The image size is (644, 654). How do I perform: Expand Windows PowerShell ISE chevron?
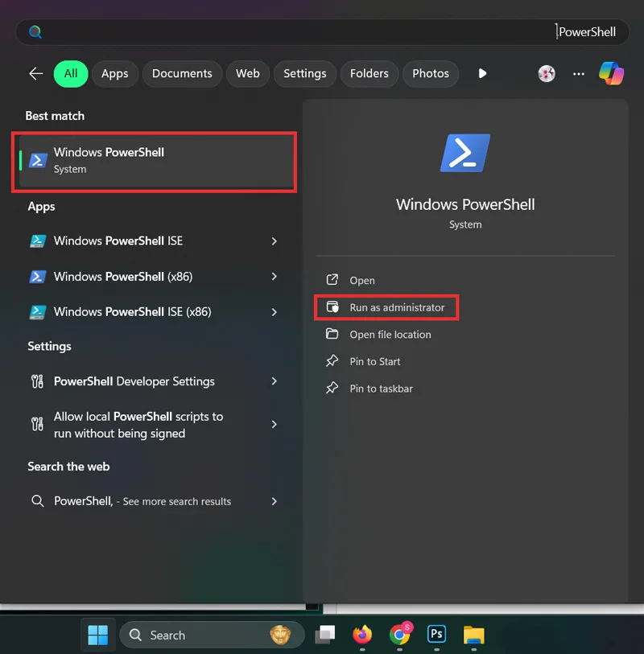(x=275, y=241)
